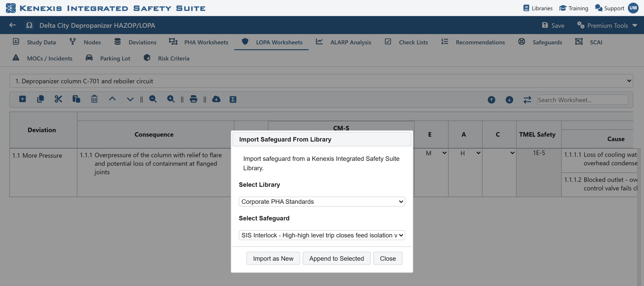The height and width of the screenshot is (286, 644).
Task: Click the zoom in magnifier icon
Action: 171,99
